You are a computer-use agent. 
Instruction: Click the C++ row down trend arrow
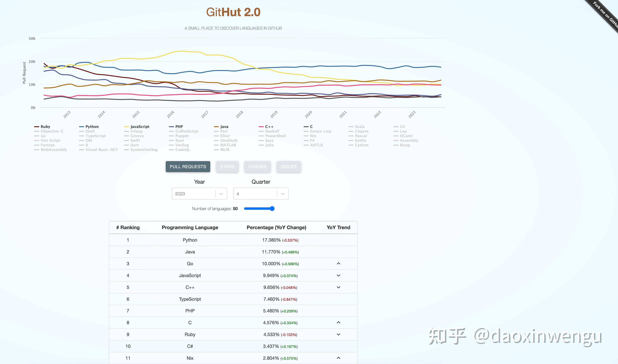tap(338, 287)
